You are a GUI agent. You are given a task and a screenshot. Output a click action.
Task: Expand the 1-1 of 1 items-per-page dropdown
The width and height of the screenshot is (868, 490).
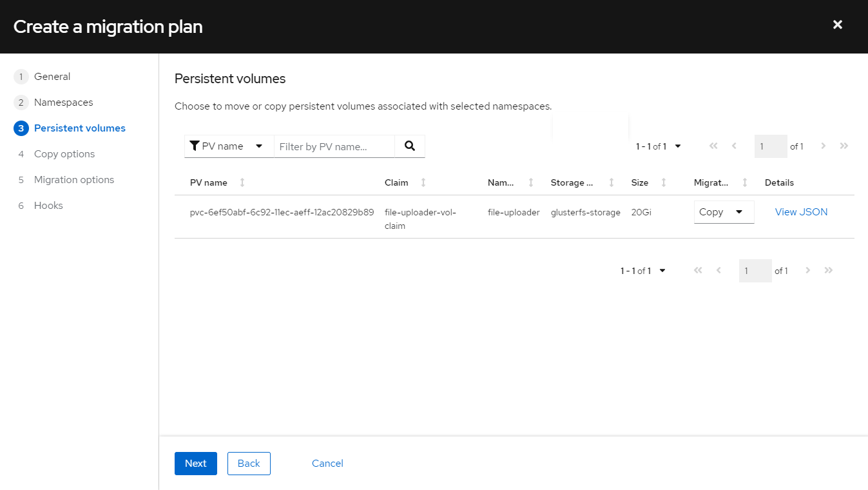tap(657, 146)
